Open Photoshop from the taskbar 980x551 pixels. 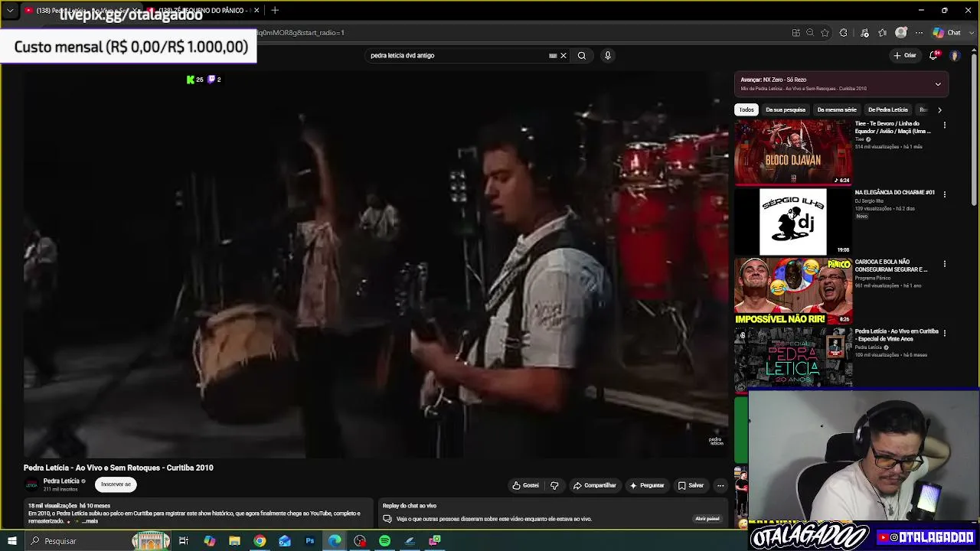coord(310,541)
